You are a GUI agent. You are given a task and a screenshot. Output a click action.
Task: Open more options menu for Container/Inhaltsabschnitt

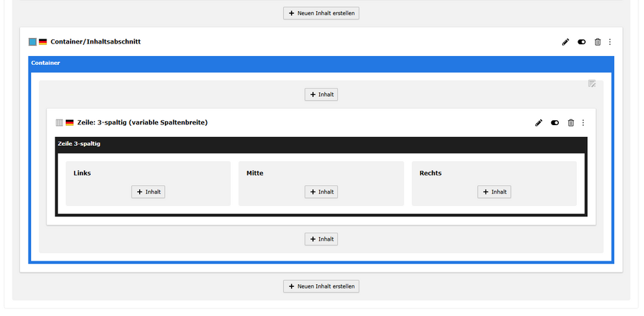pos(610,42)
